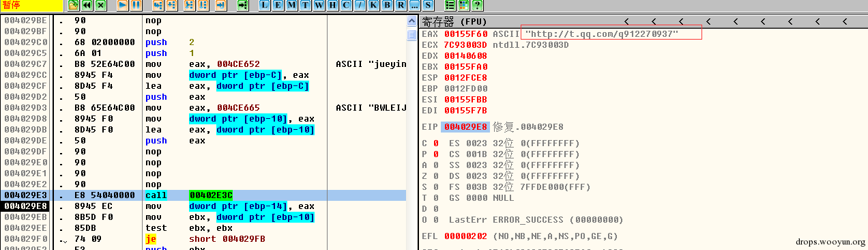Select the LastErr ERROR_SUCCESS entry
Image resolution: width=868 pixels, height=250 pixels.
click(x=536, y=220)
